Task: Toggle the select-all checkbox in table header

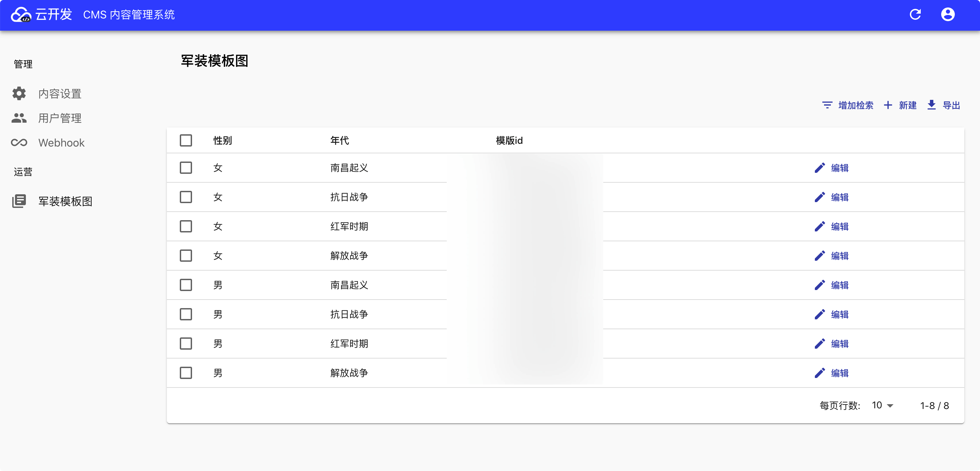Action: point(186,140)
